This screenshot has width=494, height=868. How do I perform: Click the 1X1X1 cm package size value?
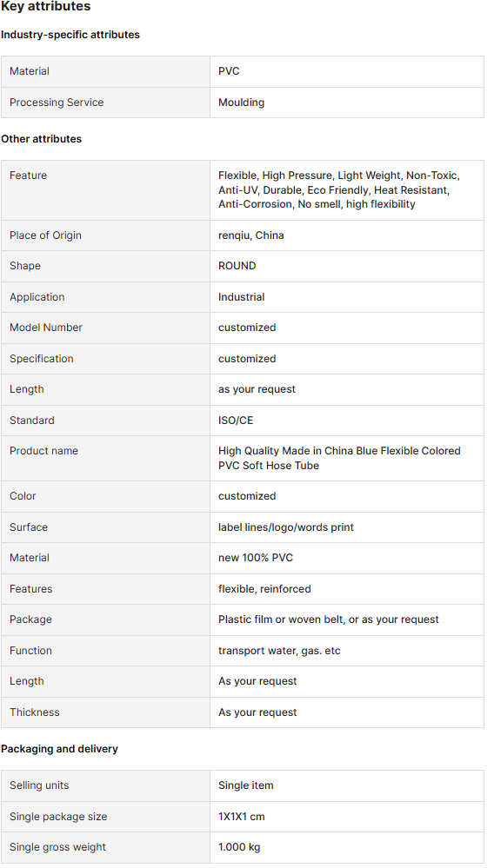coord(242,817)
